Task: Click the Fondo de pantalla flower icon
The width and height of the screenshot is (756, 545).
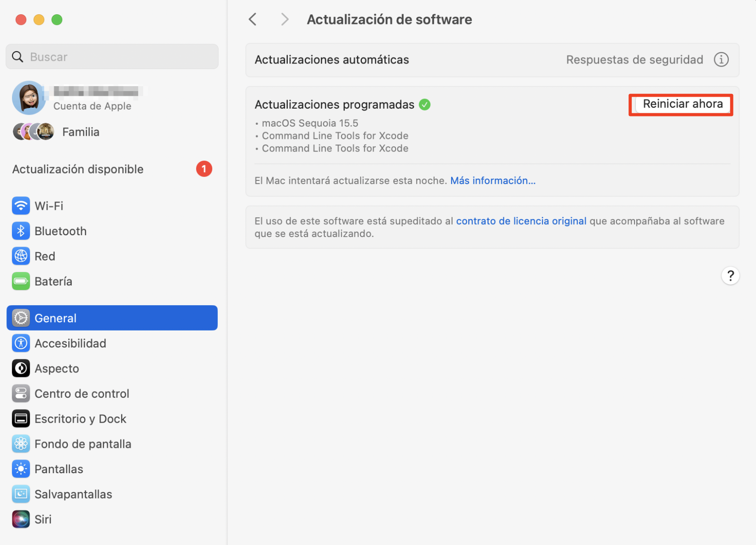Action: tap(21, 443)
